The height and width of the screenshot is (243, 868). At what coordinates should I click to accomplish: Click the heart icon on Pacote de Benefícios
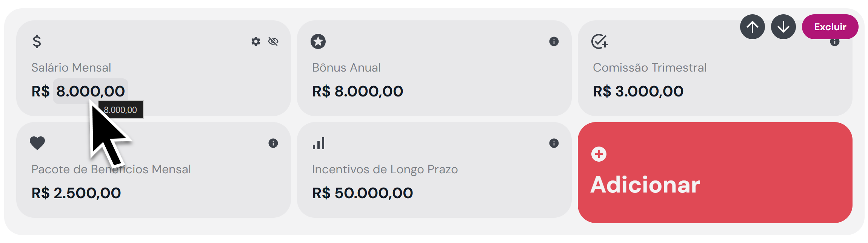pyautogui.click(x=37, y=143)
